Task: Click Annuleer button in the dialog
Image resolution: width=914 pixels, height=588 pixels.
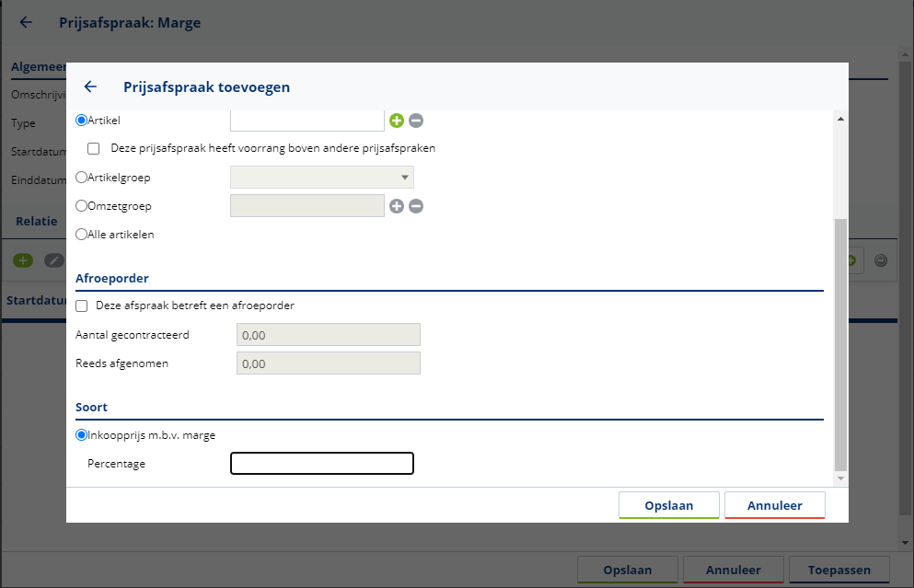Action: (x=774, y=505)
